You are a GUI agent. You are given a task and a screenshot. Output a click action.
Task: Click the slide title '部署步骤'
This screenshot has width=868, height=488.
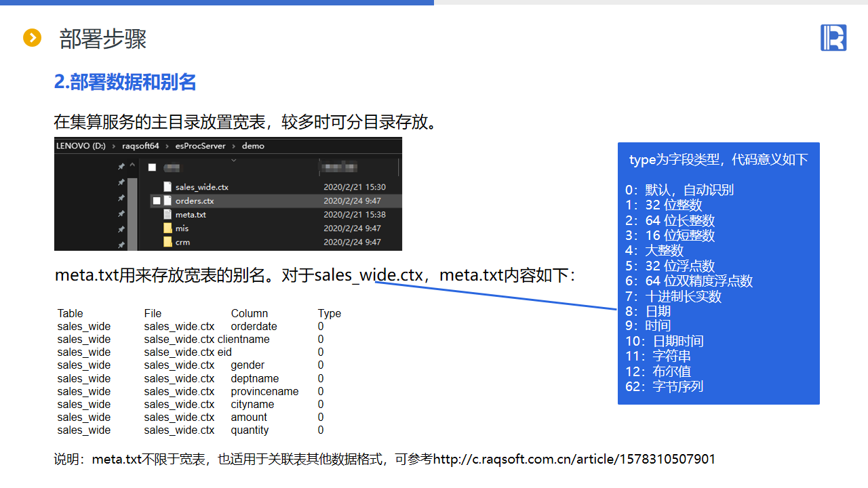pyautogui.click(x=103, y=39)
